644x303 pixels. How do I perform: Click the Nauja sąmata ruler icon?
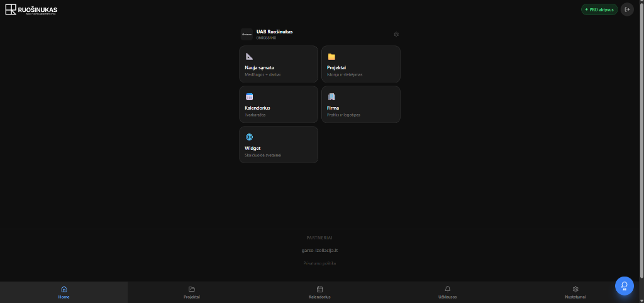pos(249,56)
